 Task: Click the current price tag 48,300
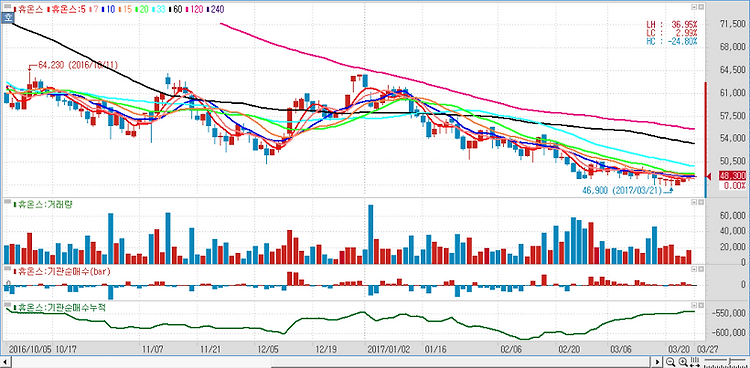pos(732,177)
